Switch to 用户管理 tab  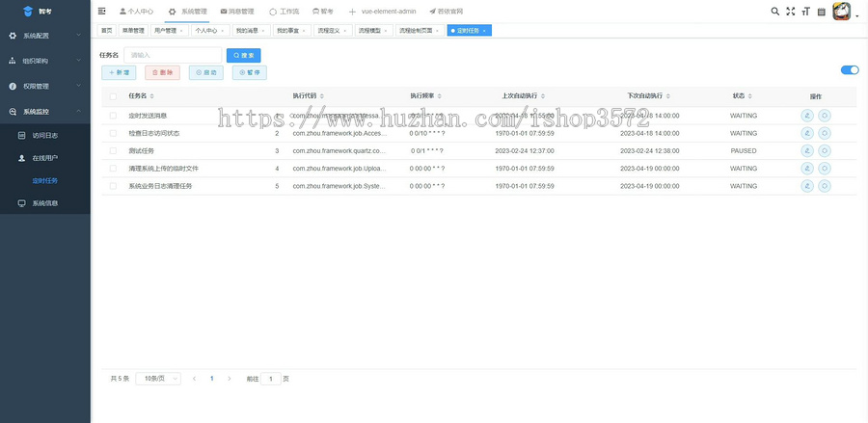(x=170, y=31)
